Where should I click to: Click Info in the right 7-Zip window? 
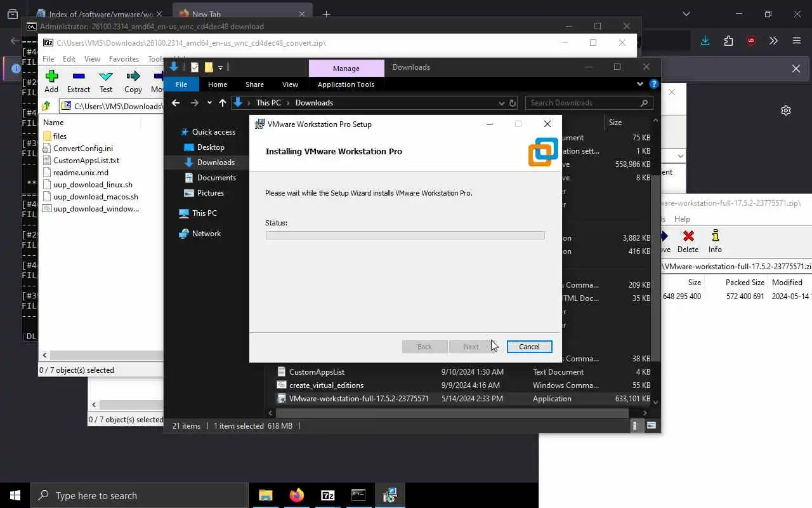pos(715,241)
